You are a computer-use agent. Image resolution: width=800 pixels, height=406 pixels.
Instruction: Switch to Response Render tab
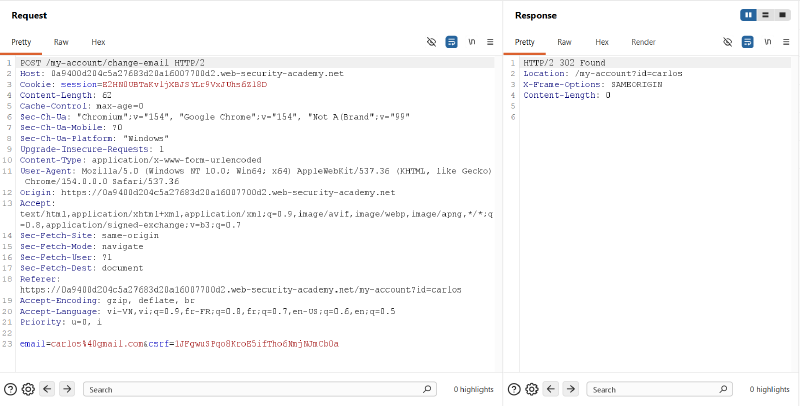point(643,42)
